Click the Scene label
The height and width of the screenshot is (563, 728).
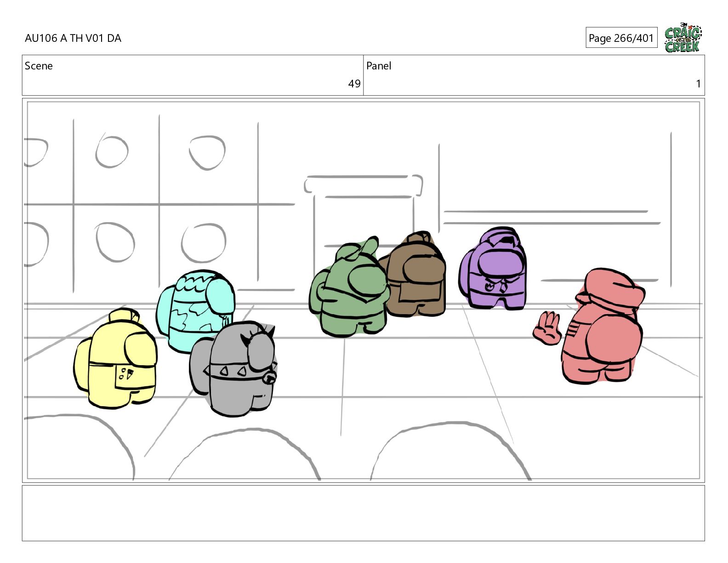click(39, 66)
